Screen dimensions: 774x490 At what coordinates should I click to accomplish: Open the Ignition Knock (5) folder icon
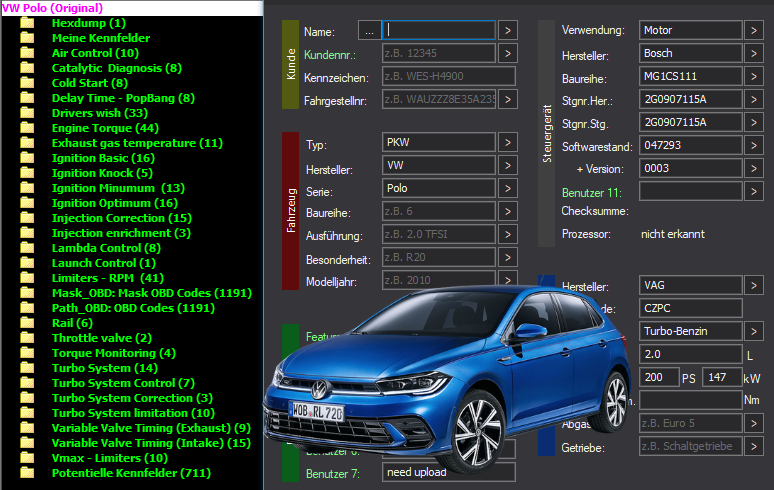point(27,173)
